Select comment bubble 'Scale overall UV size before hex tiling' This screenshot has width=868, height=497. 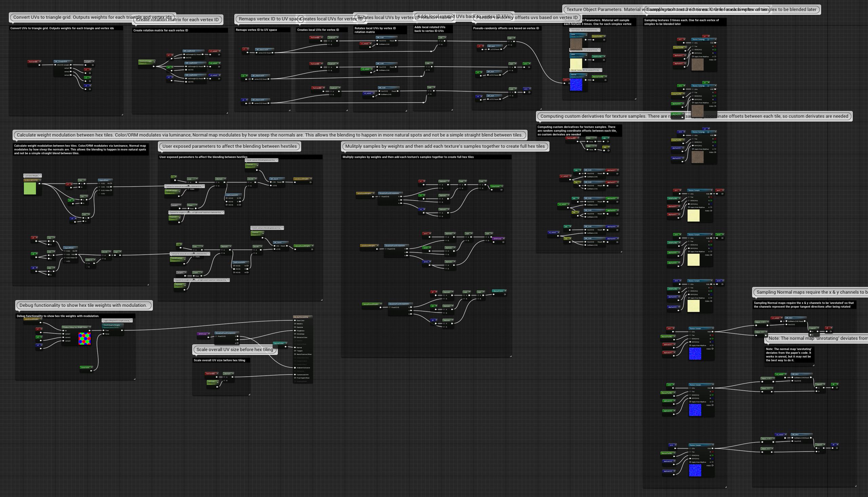[235, 349]
